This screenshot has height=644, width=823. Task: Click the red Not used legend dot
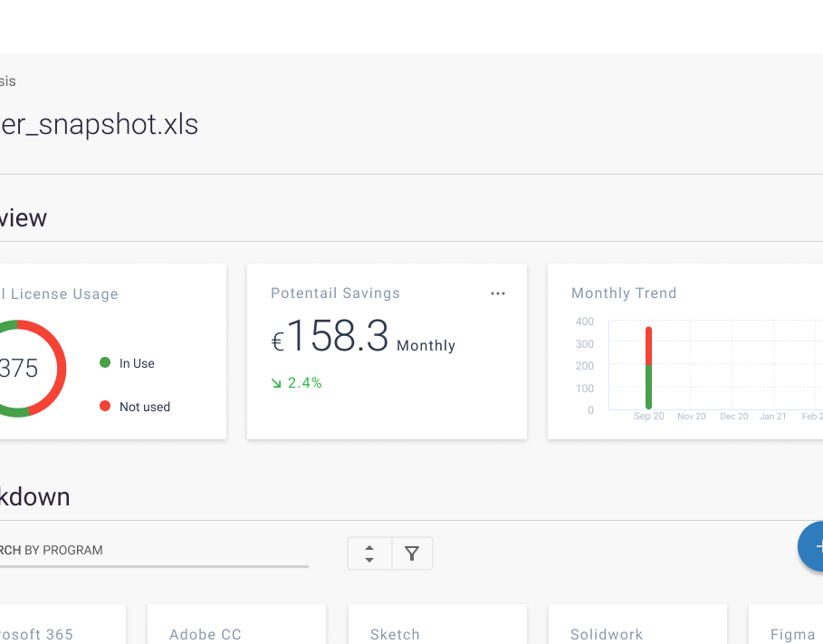pyautogui.click(x=105, y=406)
